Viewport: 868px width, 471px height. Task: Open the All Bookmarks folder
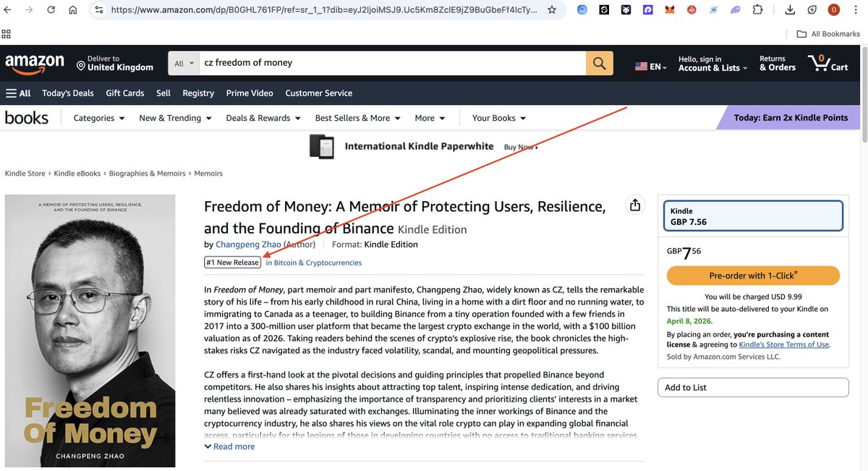click(x=828, y=34)
